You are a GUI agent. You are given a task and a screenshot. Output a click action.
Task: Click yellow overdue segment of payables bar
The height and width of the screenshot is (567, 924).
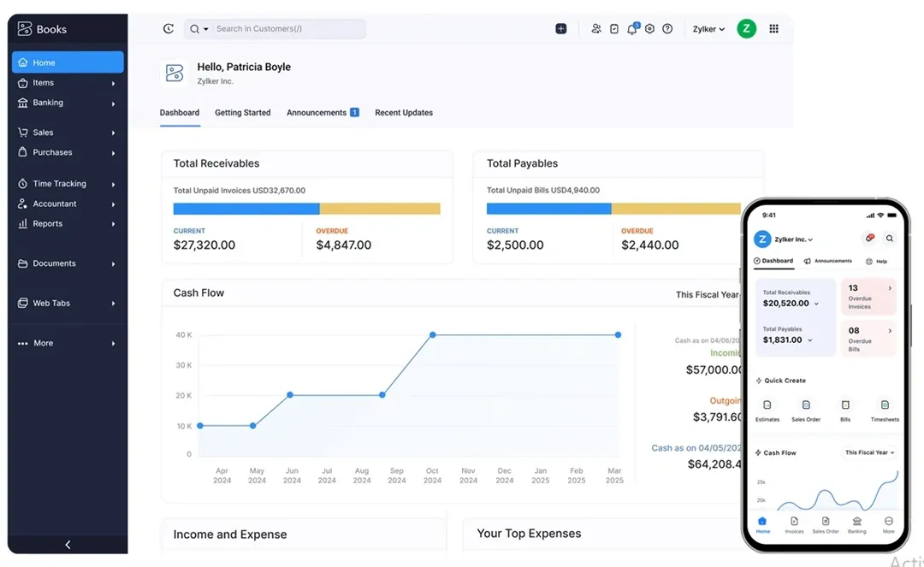(x=676, y=209)
